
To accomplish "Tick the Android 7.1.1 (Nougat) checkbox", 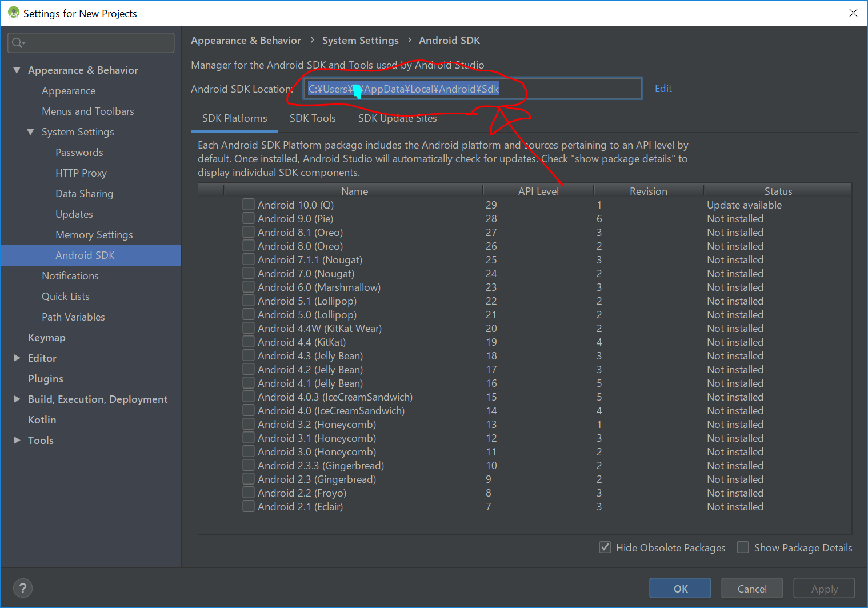I will 249,259.
